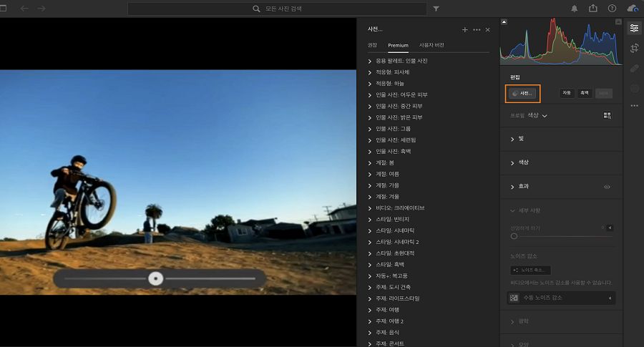Open the notifications bell
The width and height of the screenshot is (644, 347).
[x=574, y=9]
